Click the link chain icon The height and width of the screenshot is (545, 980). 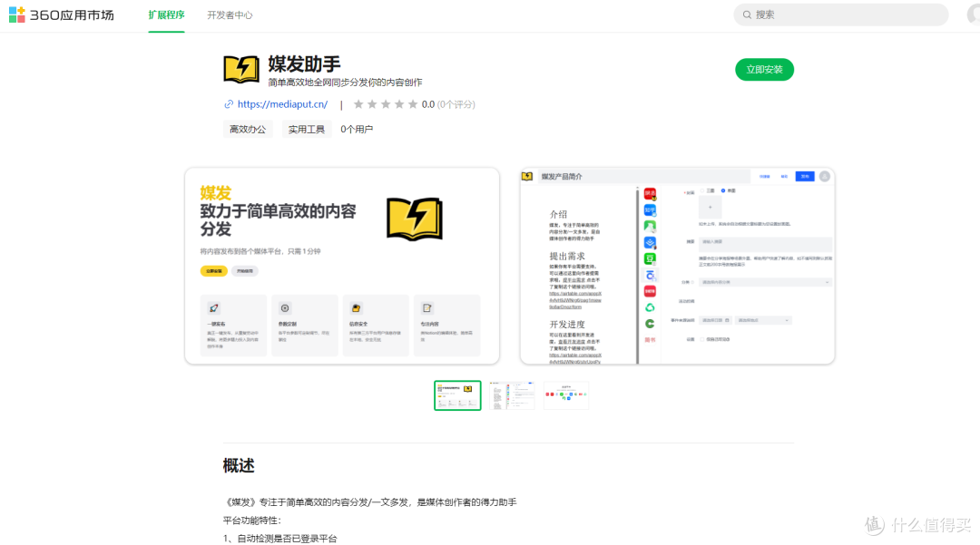pyautogui.click(x=229, y=104)
